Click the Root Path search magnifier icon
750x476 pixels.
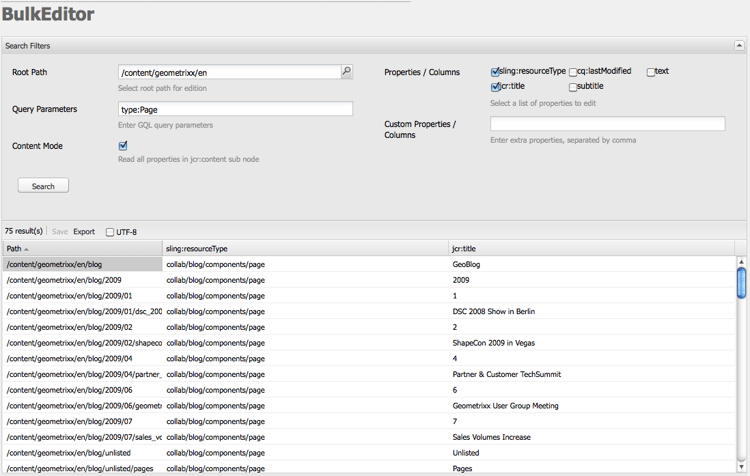point(347,72)
